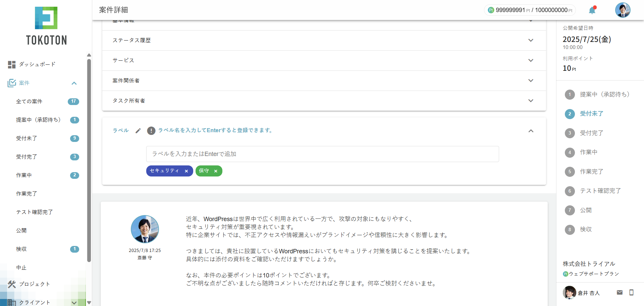The height and width of the screenshot is (306, 644).
Task: Click the プロジェクト tools icon
Action: pos(11,284)
